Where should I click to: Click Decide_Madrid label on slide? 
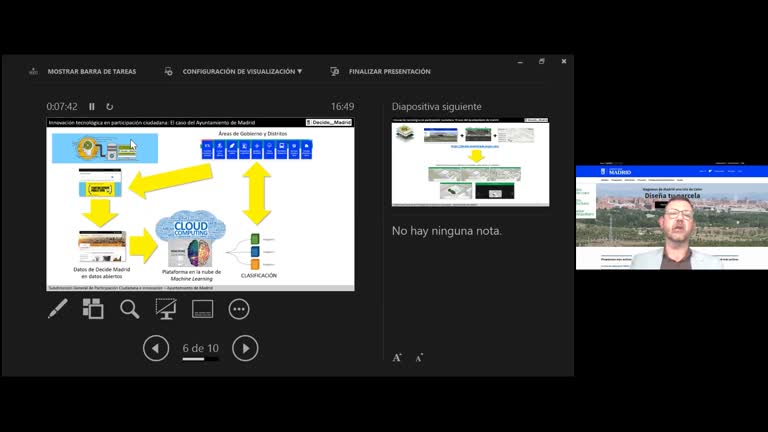[x=329, y=122]
